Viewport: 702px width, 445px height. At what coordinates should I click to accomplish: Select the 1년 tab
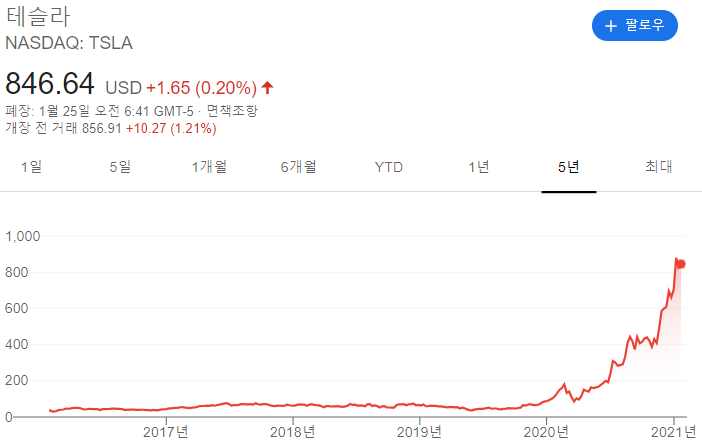point(479,167)
